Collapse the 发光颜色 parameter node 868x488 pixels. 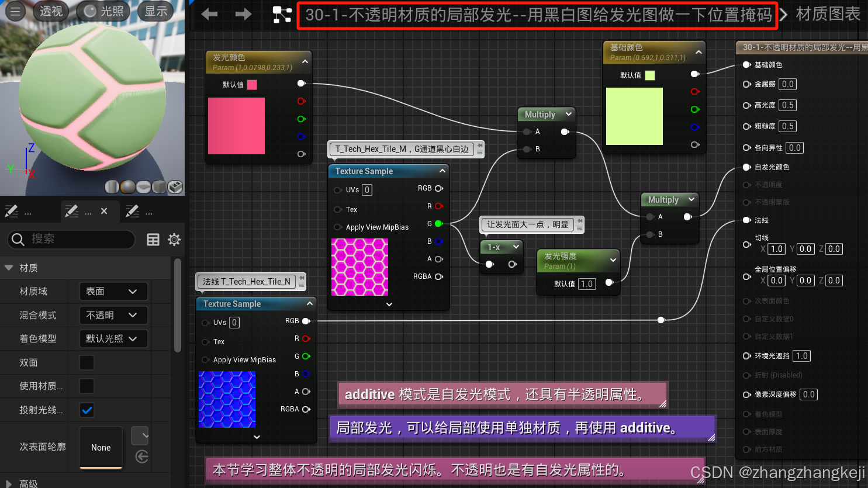[x=305, y=61]
